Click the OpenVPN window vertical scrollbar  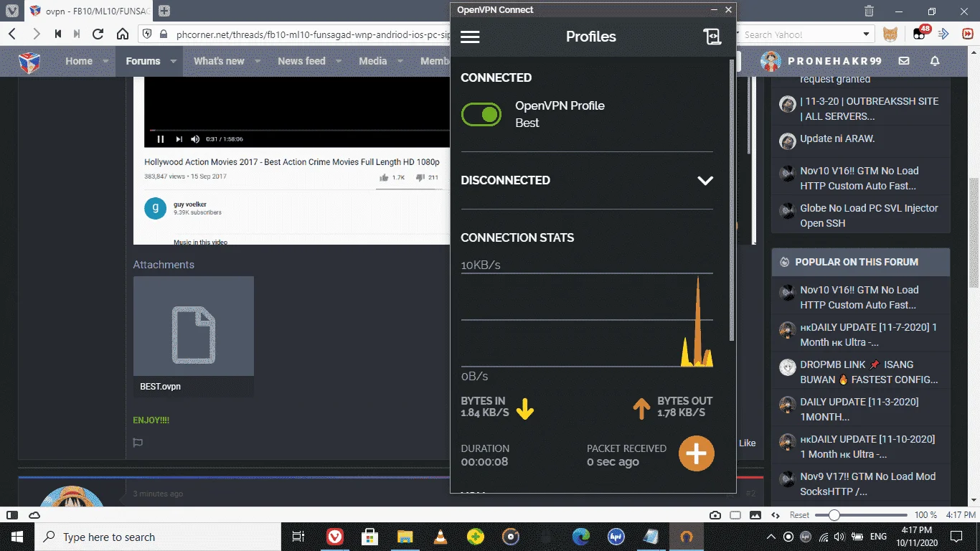click(x=732, y=199)
